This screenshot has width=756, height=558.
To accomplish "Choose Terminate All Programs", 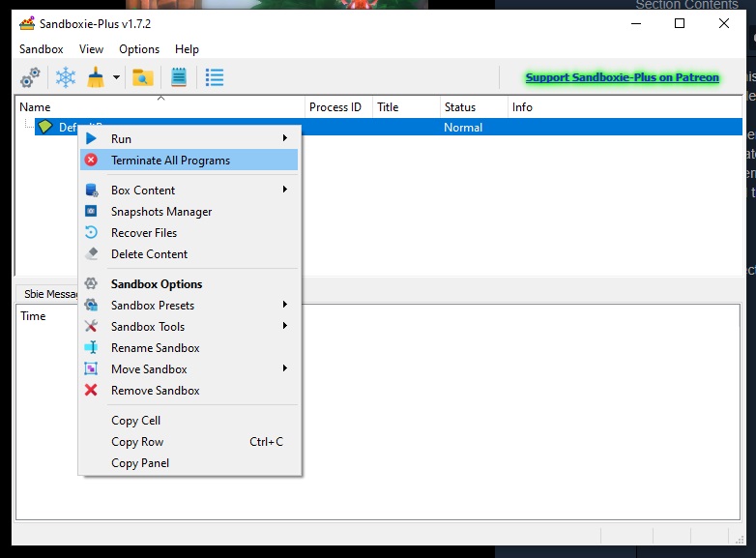I will 189,161.
